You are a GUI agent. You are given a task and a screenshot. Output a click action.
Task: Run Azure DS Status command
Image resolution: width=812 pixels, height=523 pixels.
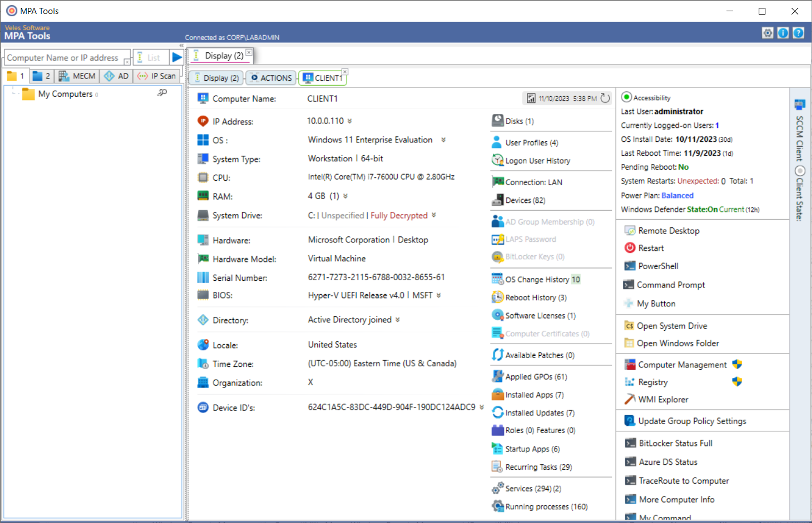pyautogui.click(x=661, y=462)
